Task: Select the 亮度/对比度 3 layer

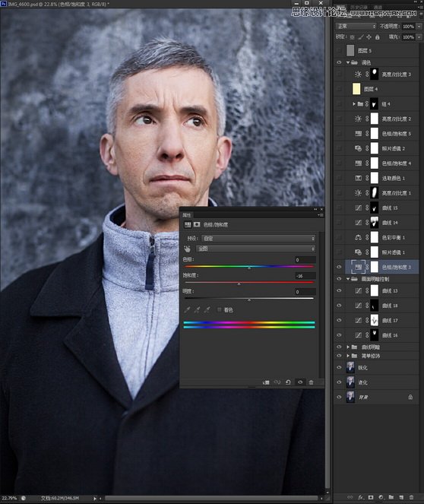Action: click(382, 74)
